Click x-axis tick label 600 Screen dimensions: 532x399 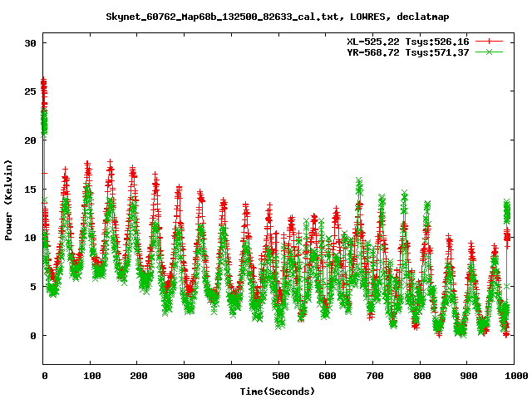tap(327, 376)
